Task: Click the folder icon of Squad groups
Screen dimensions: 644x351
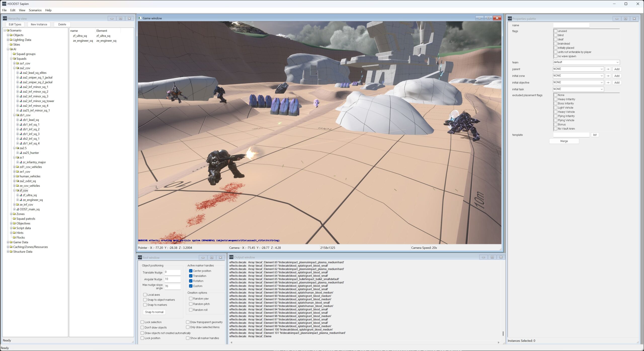Action: tap(14, 54)
